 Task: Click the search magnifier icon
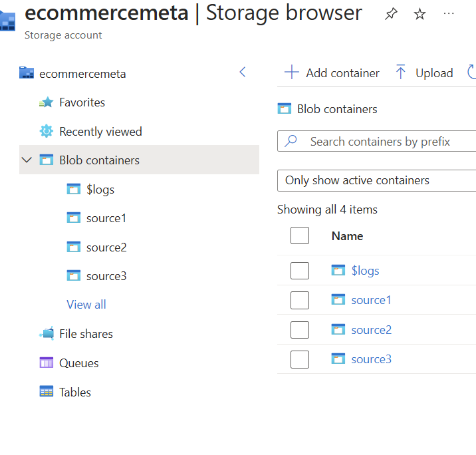pos(291,141)
